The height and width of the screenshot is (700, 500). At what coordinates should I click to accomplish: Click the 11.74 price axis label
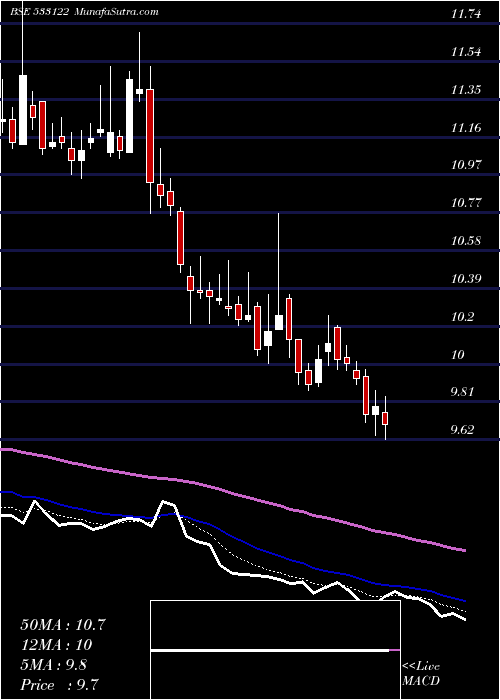(466, 14)
